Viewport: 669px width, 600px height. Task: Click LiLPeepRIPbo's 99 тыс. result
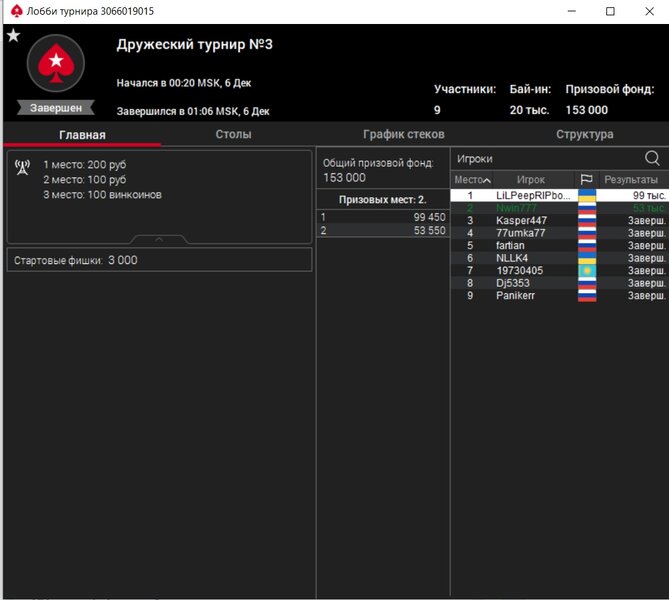pyautogui.click(x=649, y=195)
